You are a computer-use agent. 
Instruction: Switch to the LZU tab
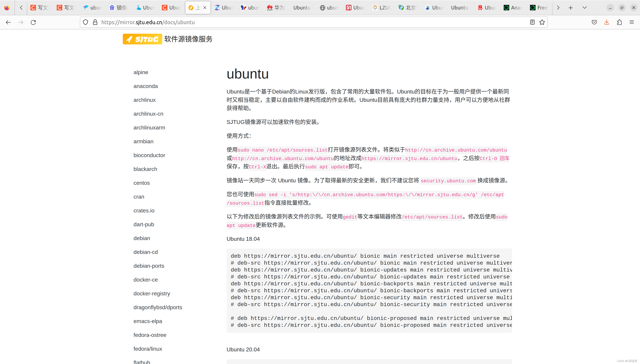381,8
